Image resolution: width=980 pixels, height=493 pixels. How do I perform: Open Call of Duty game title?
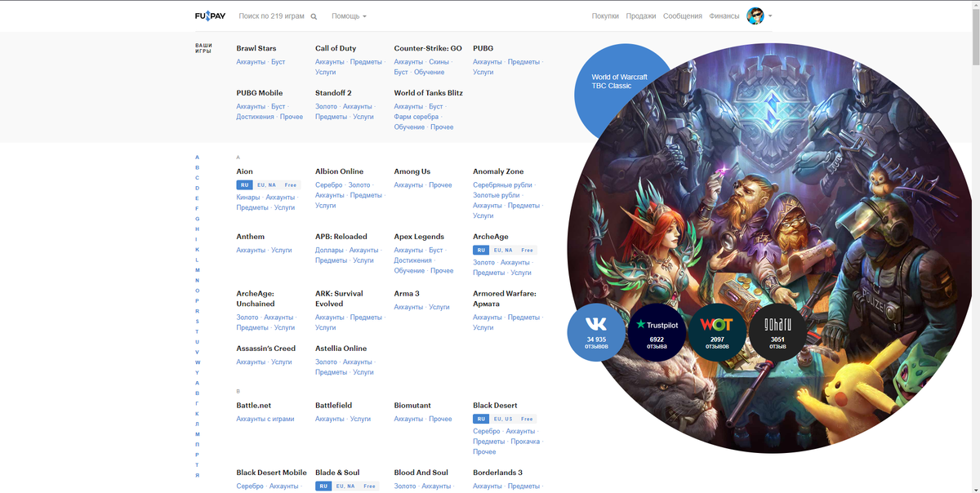point(336,48)
